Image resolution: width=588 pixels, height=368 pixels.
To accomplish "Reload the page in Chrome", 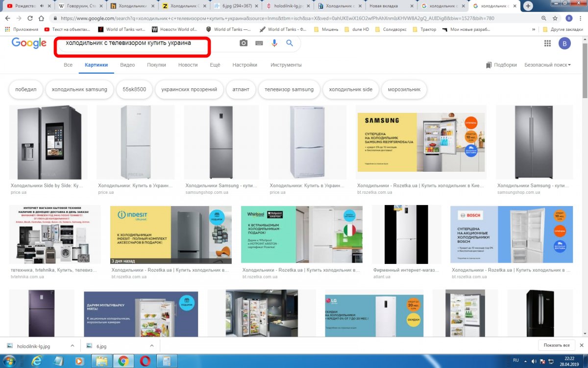I will 30,18.
